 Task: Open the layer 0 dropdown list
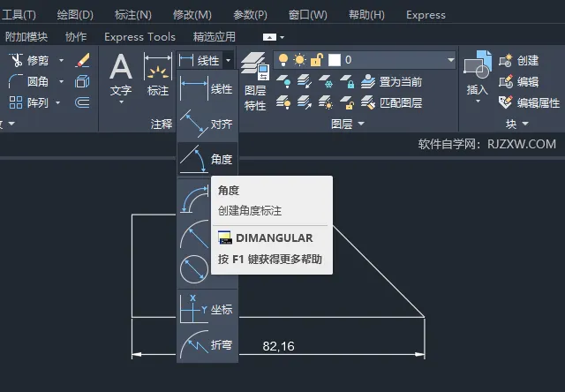click(x=451, y=60)
